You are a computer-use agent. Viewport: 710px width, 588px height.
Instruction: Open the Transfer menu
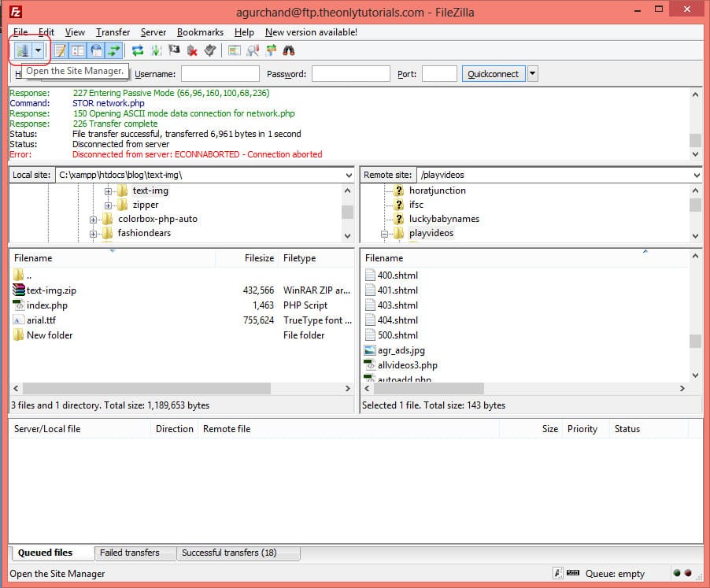tap(113, 32)
